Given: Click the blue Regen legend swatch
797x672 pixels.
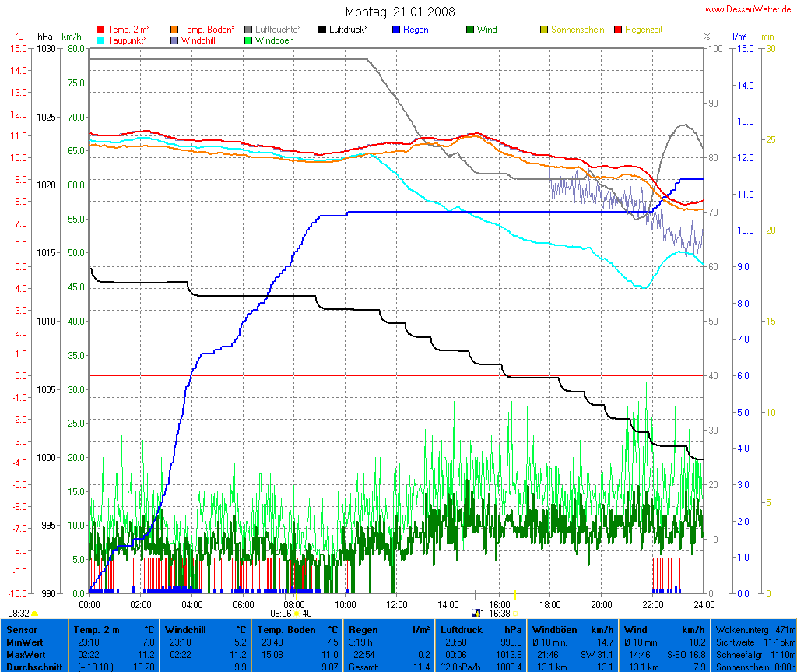Looking at the screenshot, I should point(396,30).
